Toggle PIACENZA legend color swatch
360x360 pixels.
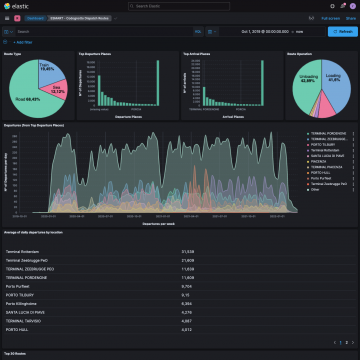click(x=308, y=162)
